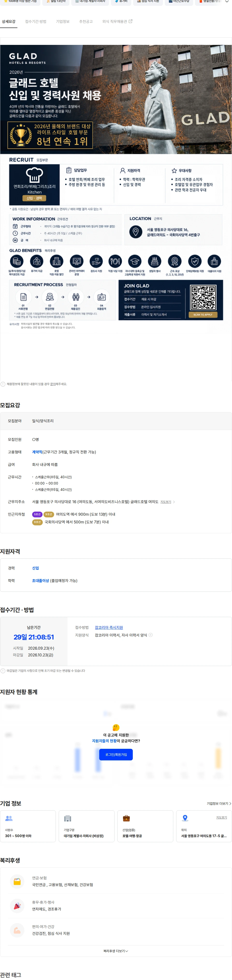Click the 우대사항 star icon
Viewport: 232px width, 980px height.
tap(174, 170)
